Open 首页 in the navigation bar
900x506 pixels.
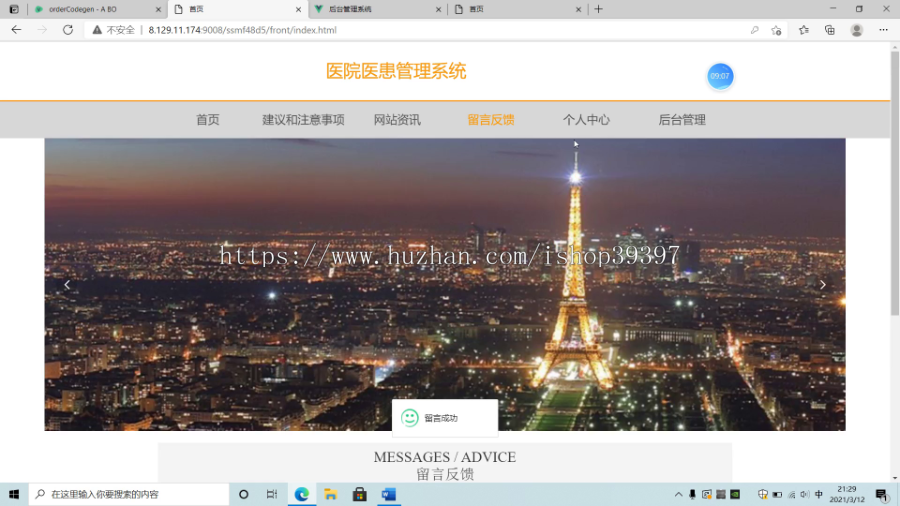(208, 120)
